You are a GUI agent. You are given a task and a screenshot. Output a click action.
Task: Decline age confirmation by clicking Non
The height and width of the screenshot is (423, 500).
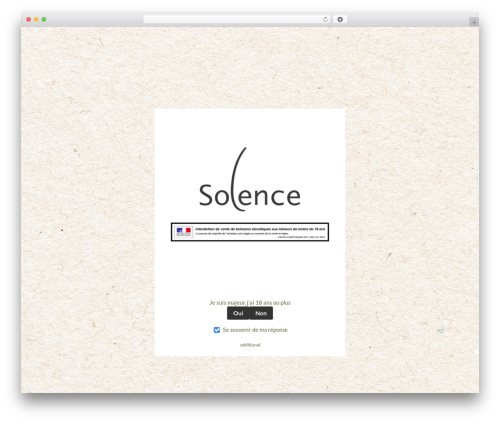(261, 313)
